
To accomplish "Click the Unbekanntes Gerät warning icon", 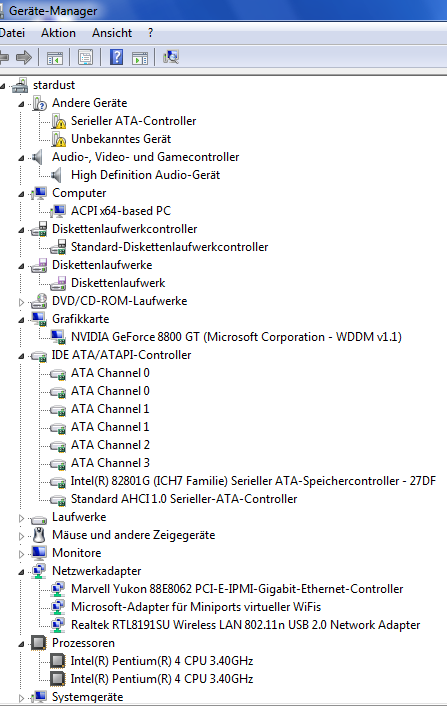I will [59, 139].
